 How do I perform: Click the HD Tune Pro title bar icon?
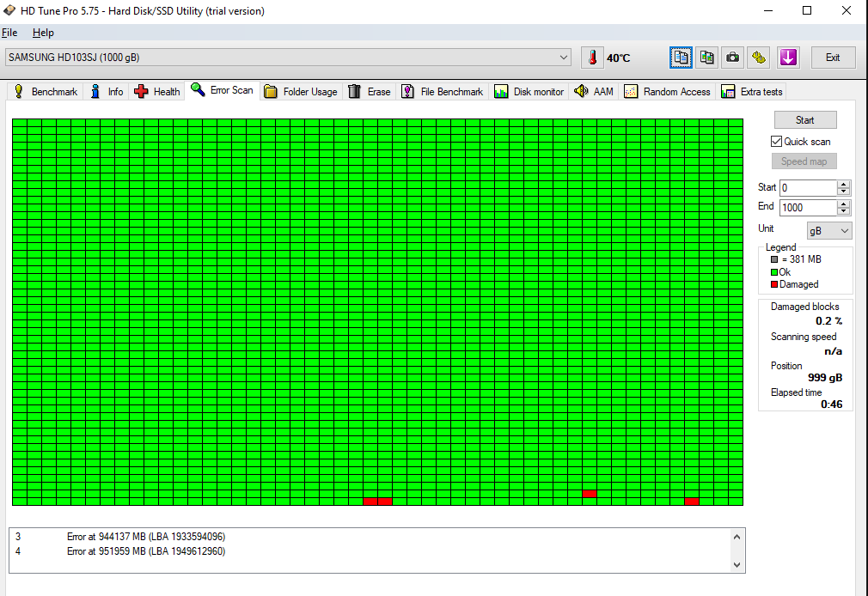(x=9, y=10)
